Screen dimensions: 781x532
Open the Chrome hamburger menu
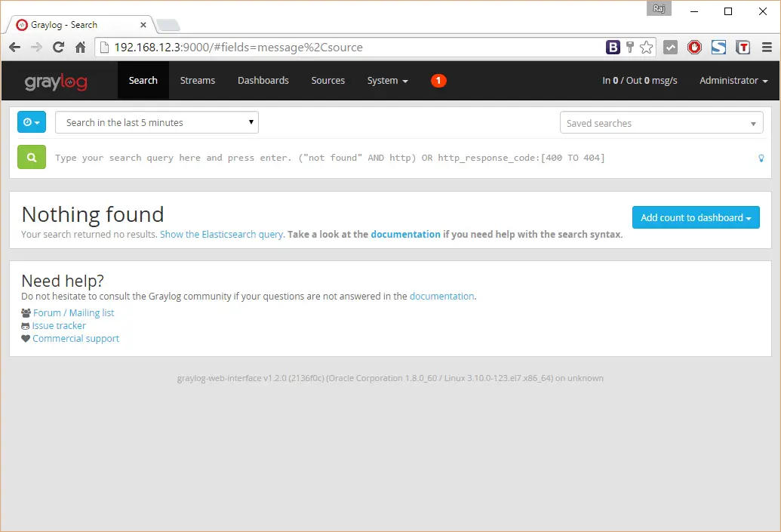[x=767, y=48]
